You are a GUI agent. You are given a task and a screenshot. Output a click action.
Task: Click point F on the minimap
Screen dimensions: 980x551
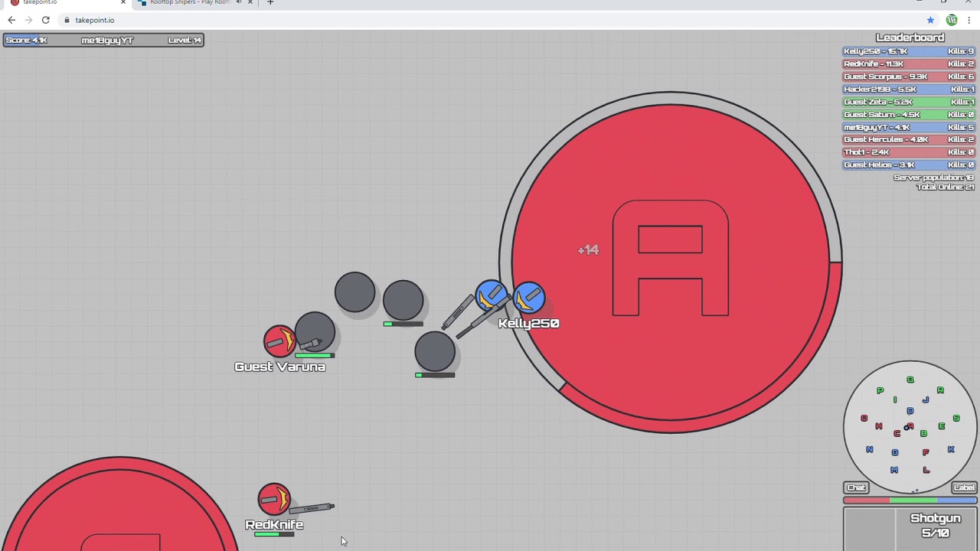coord(926,452)
